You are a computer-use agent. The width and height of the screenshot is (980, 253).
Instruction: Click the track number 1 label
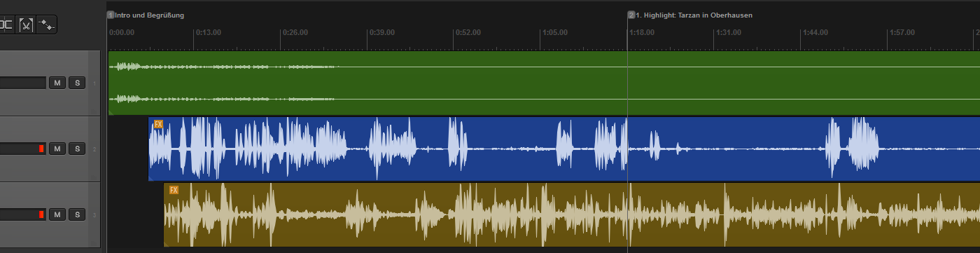tap(94, 83)
